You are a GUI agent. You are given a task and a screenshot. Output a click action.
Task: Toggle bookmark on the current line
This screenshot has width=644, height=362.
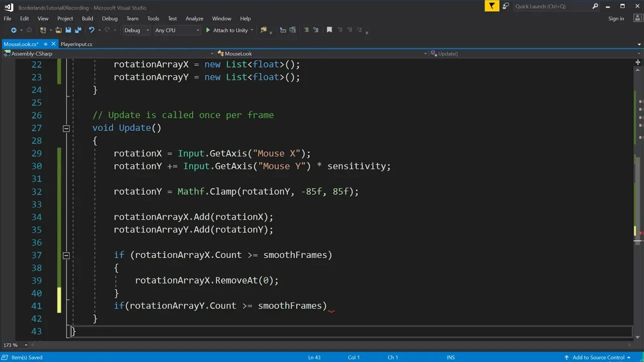point(329,30)
